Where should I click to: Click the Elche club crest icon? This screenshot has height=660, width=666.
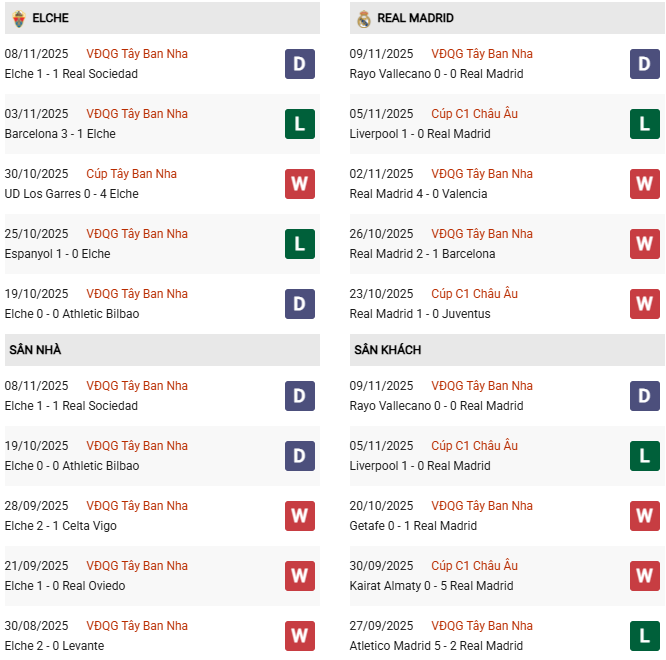[18, 18]
